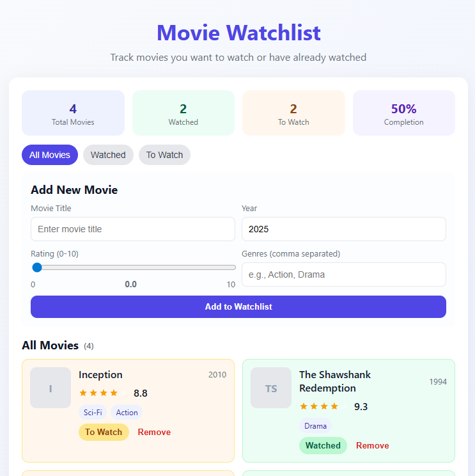This screenshot has height=476, width=475.
Task: Switch to the Watched filter tab
Action: pyautogui.click(x=108, y=155)
